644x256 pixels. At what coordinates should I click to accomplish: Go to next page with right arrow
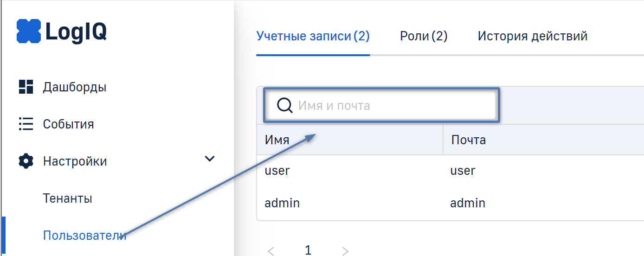[345, 251]
